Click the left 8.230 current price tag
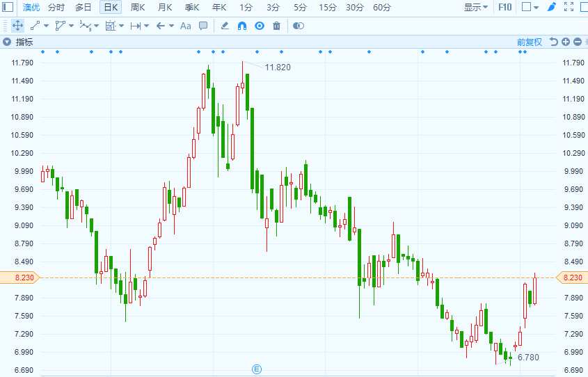Screen dimensions: 588x377 tap(19, 278)
